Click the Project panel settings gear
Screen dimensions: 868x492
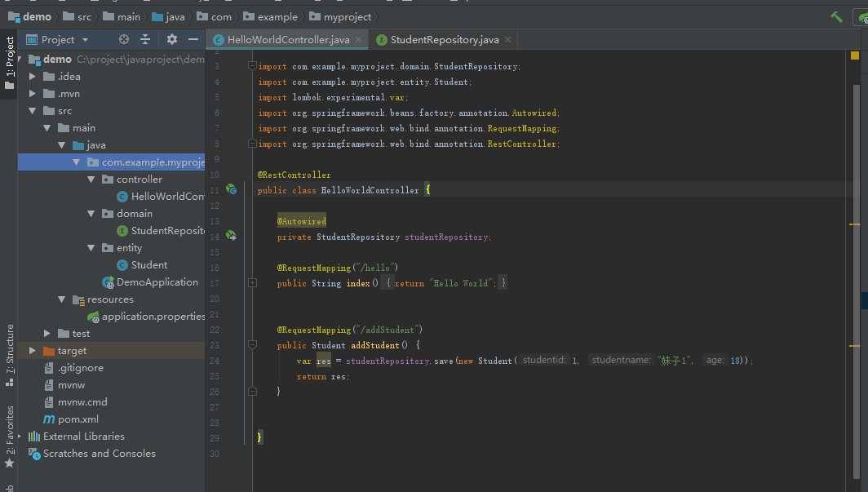pos(171,39)
